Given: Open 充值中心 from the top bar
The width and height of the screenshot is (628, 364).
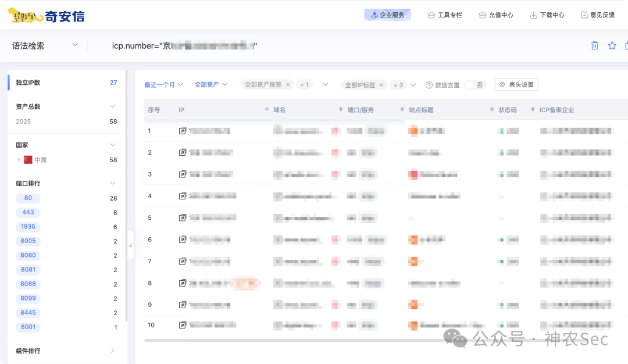Looking at the screenshot, I should point(496,15).
